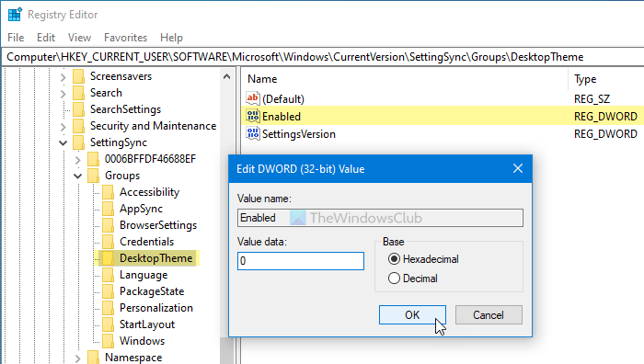The width and height of the screenshot is (644, 364).
Task: Expand the Search key
Action: tap(63, 94)
